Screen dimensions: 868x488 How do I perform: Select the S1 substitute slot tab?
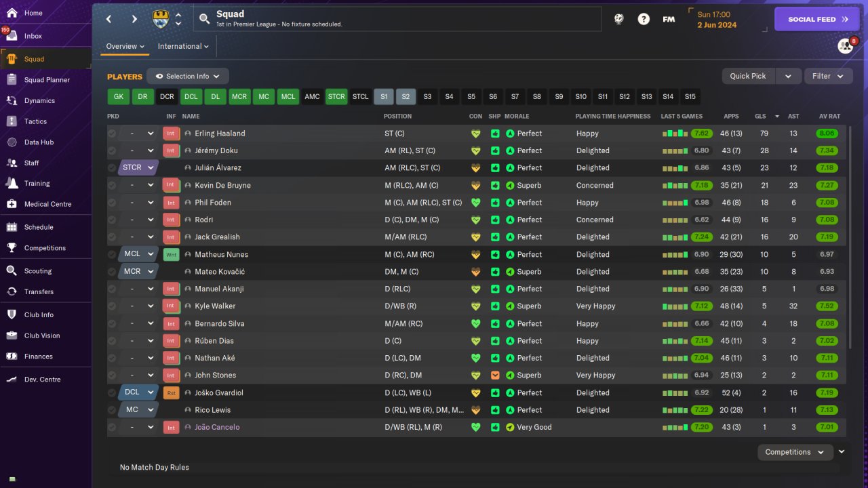pyautogui.click(x=384, y=97)
